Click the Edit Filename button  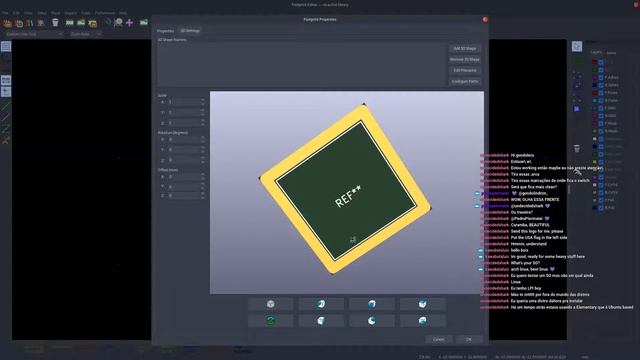point(464,71)
